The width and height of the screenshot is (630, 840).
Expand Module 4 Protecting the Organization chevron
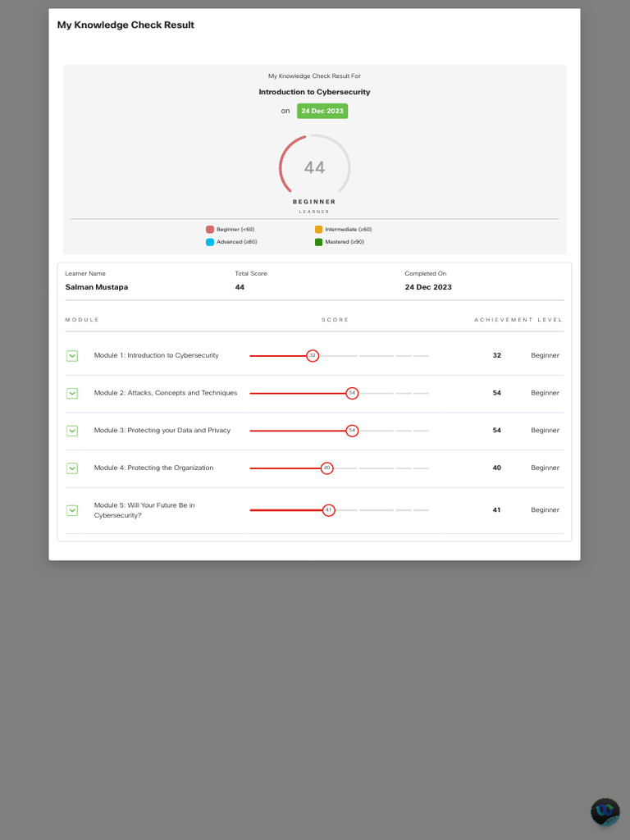(x=72, y=468)
